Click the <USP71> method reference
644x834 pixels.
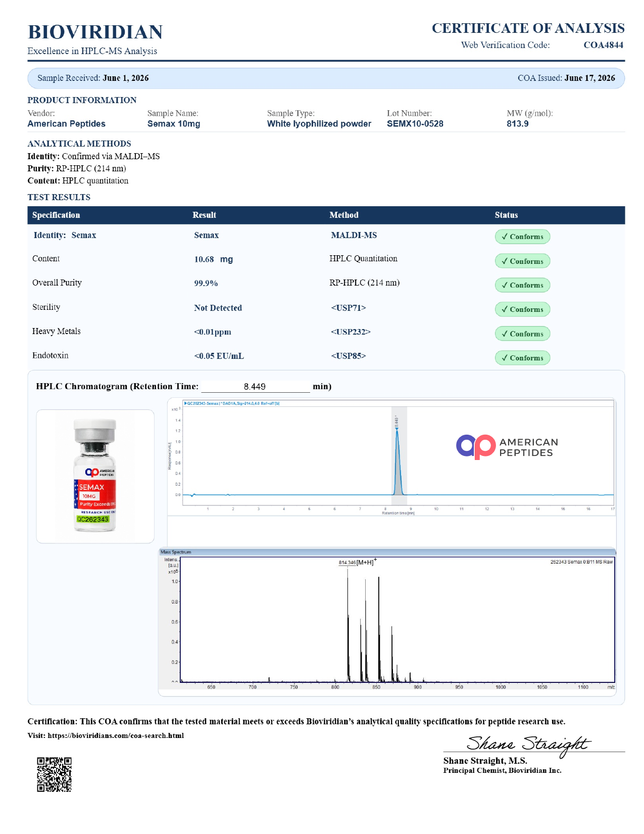(349, 308)
